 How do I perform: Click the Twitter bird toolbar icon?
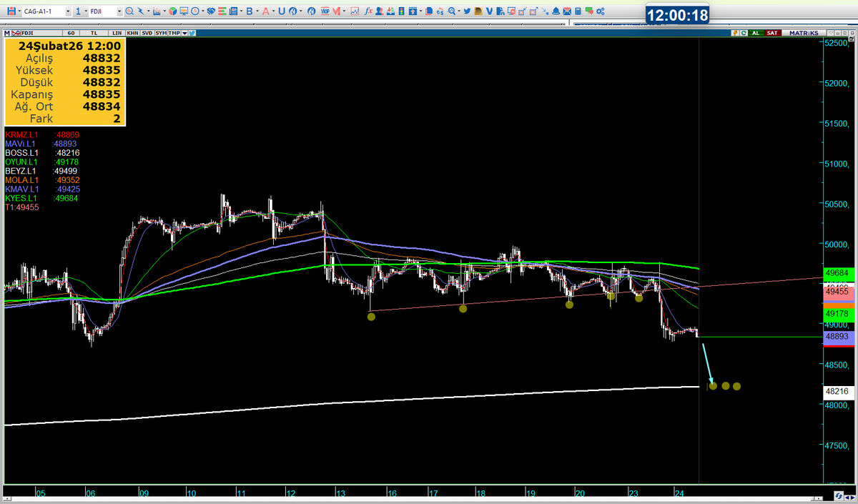click(x=467, y=11)
